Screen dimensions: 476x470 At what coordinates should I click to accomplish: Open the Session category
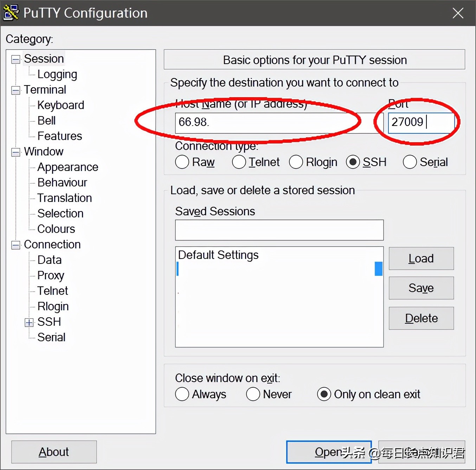(44, 59)
